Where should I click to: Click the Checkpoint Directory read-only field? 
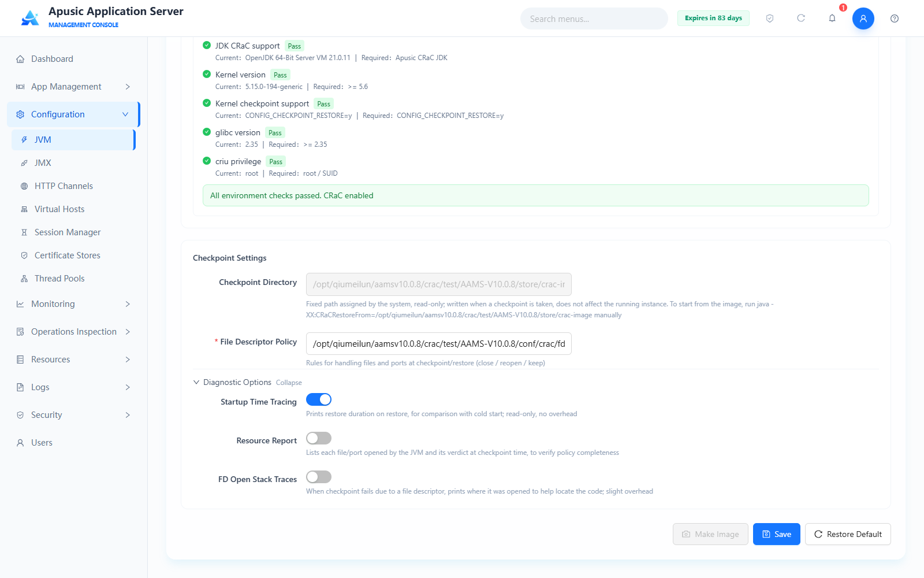439,284
